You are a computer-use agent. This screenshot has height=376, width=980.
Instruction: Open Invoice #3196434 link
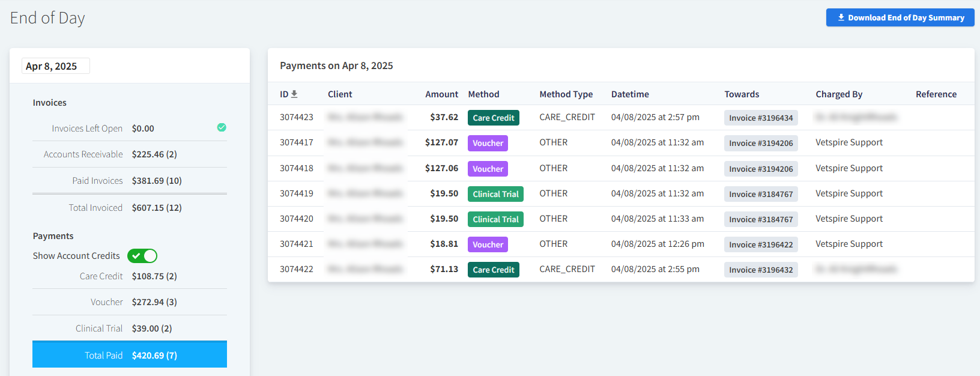click(x=760, y=118)
